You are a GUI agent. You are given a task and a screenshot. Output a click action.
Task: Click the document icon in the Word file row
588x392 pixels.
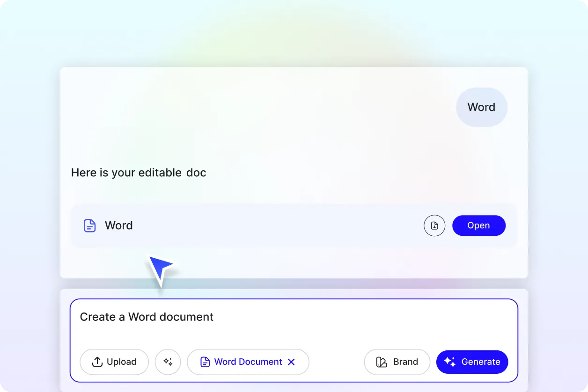89,225
